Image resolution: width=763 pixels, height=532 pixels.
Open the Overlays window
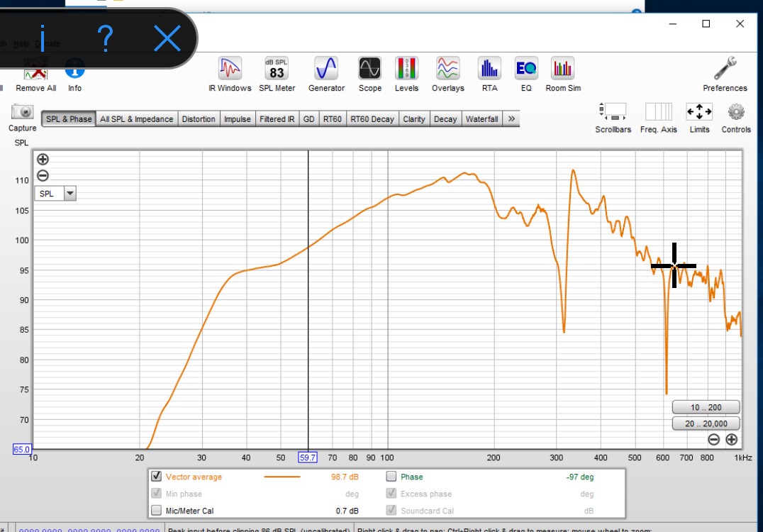[447, 74]
